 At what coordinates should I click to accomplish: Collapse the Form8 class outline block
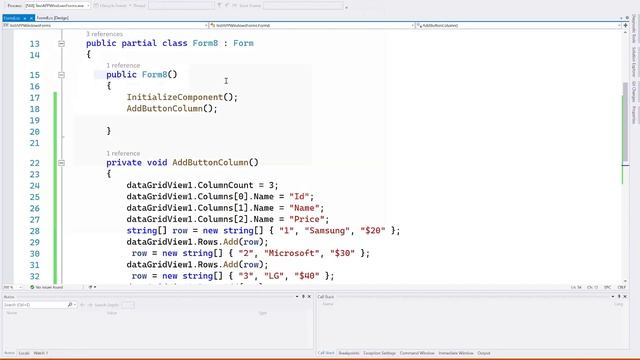point(61,43)
